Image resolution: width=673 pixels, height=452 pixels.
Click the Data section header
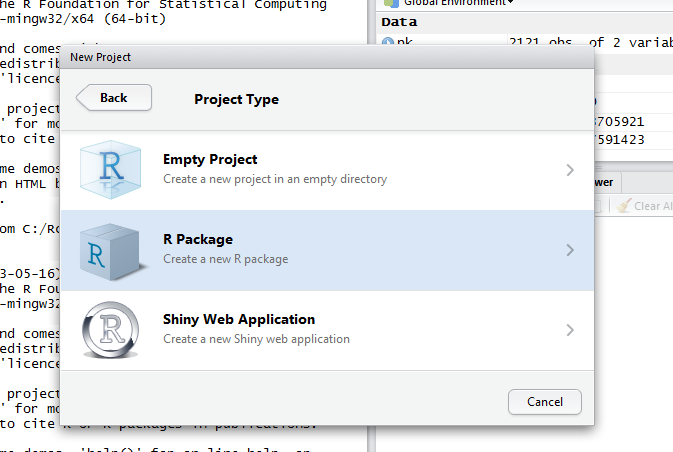point(399,22)
